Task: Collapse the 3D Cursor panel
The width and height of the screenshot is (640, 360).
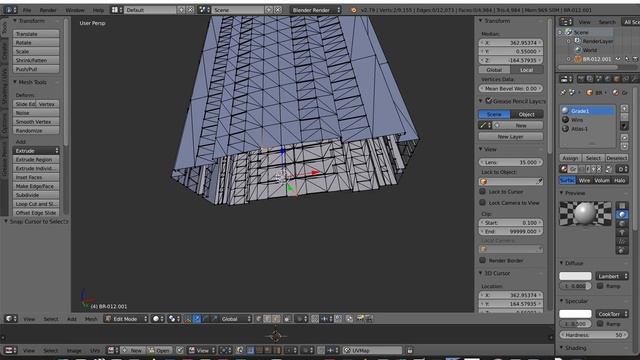Action: click(481, 273)
